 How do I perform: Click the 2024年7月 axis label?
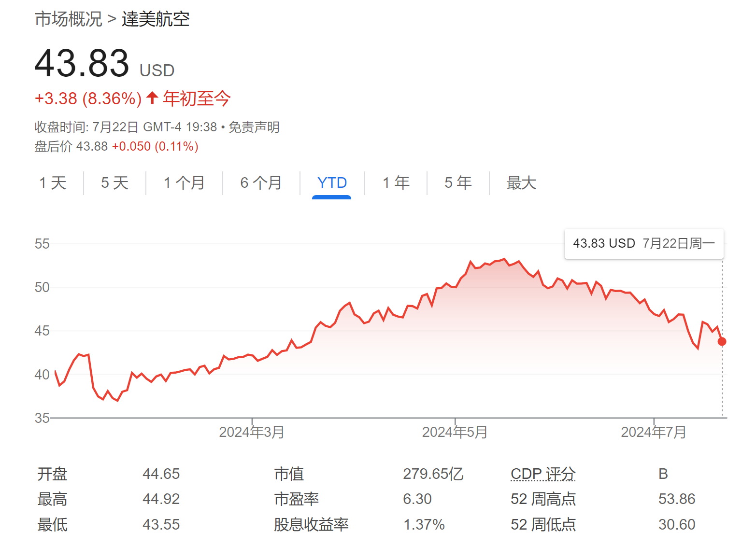654,432
